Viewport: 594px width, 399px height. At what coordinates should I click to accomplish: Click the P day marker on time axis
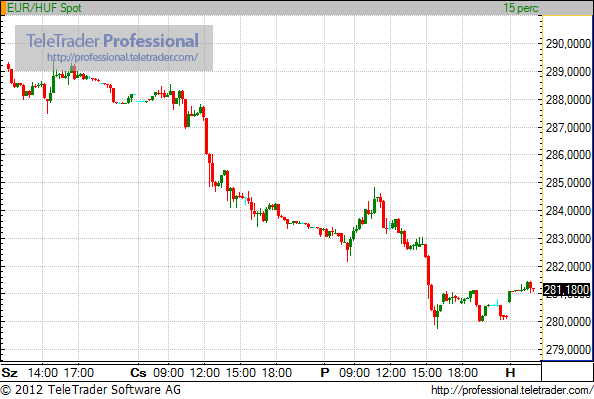pos(325,373)
